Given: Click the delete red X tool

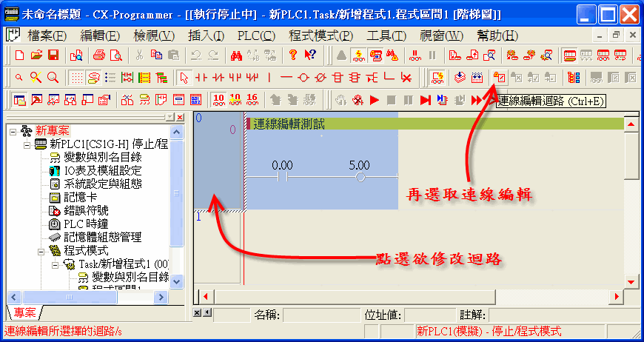Looking at the screenshot, I should [x=406, y=77].
